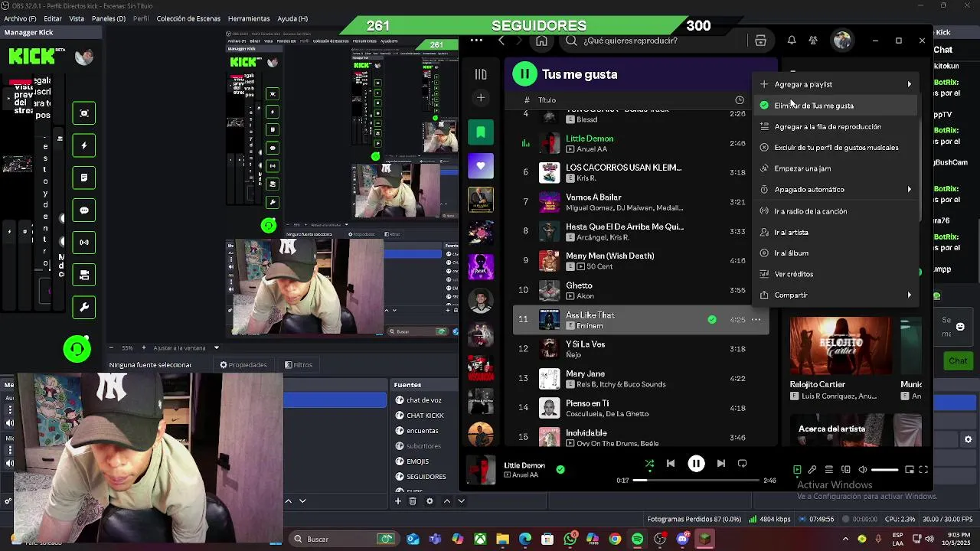Add new source with plus in Fuentes
Image resolution: width=980 pixels, height=551 pixels.
point(398,501)
